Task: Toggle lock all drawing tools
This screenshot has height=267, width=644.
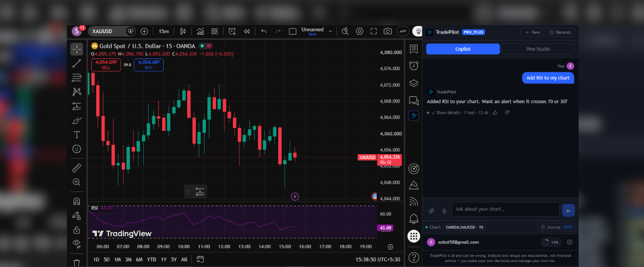Action: click(76, 230)
